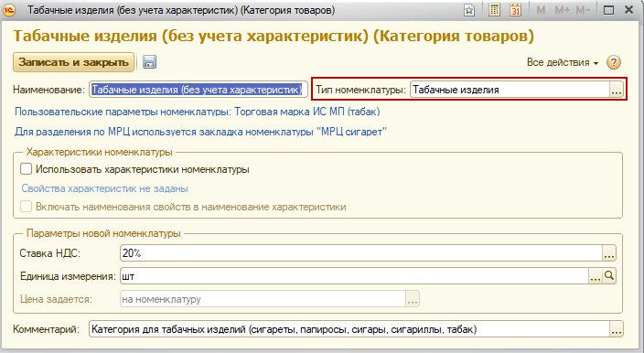Open the МРЦ сигарет information link
This screenshot has width=644, height=353.
[201, 132]
